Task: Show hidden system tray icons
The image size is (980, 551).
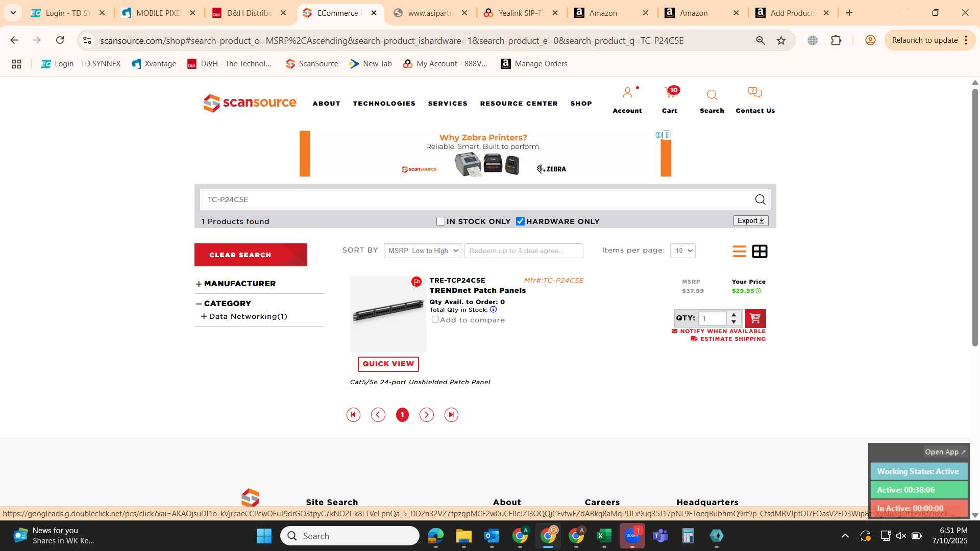Action: 845,536
